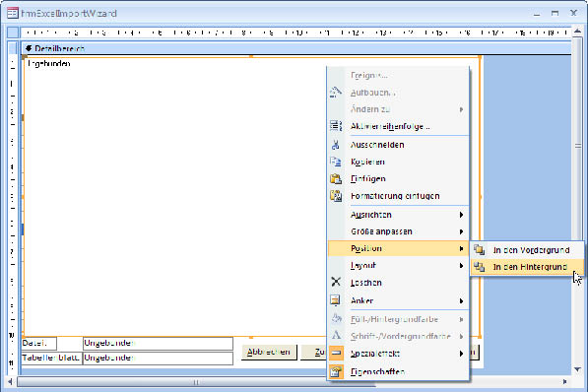The height and width of the screenshot is (392, 588).
Task: Click the Tabellenblatt label on form
Action: (x=52, y=358)
